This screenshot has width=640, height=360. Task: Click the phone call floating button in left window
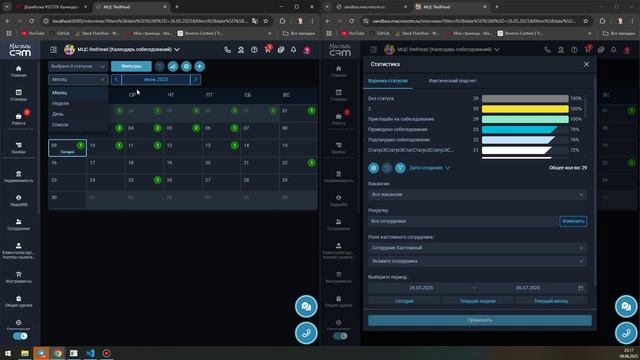click(x=306, y=333)
